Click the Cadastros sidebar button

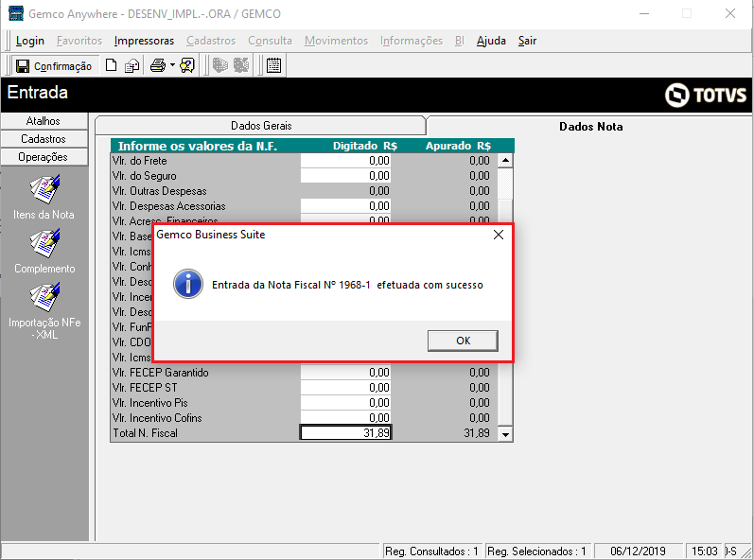44,139
